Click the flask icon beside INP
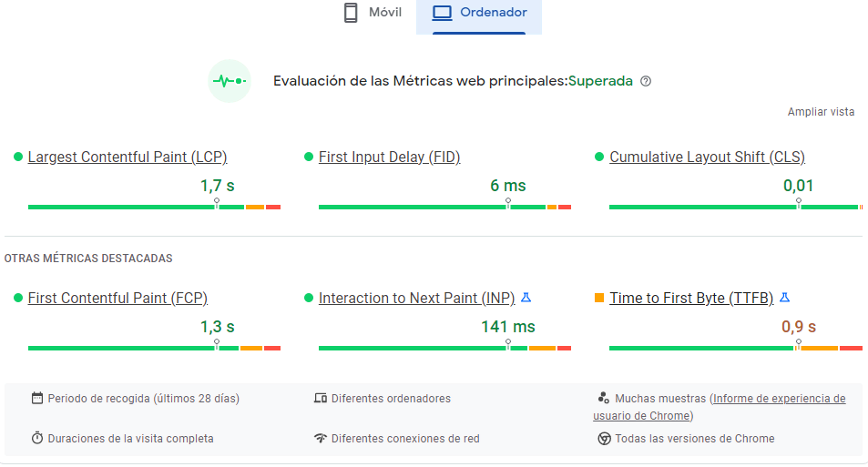The image size is (868, 467). [x=526, y=298]
